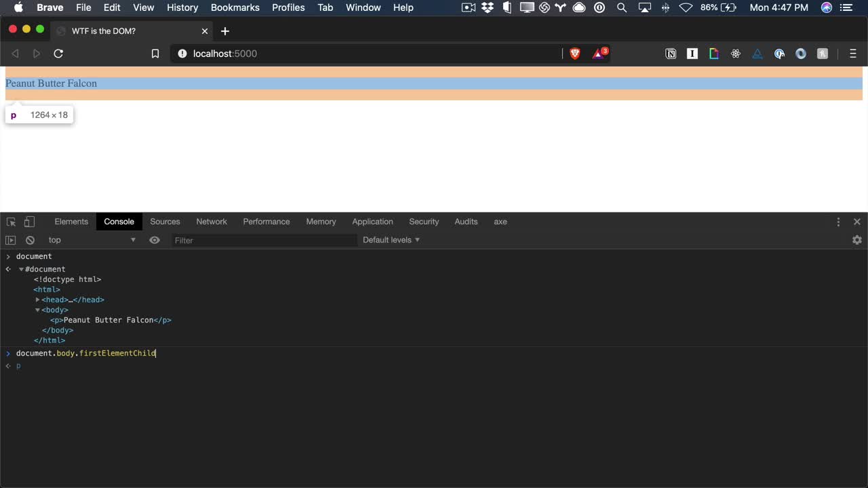The width and height of the screenshot is (868, 488).
Task: Clear the console with the ban icon
Action: tap(30, 240)
